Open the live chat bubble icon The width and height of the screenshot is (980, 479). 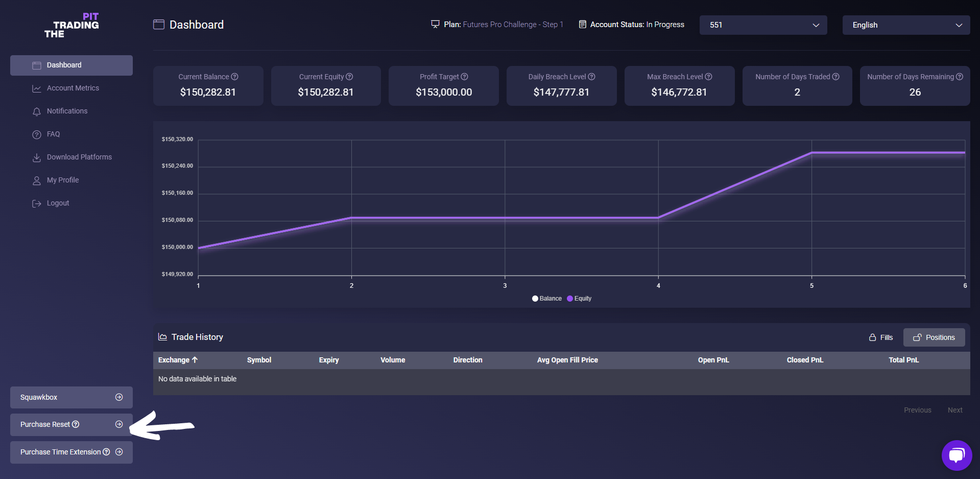(x=957, y=455)
